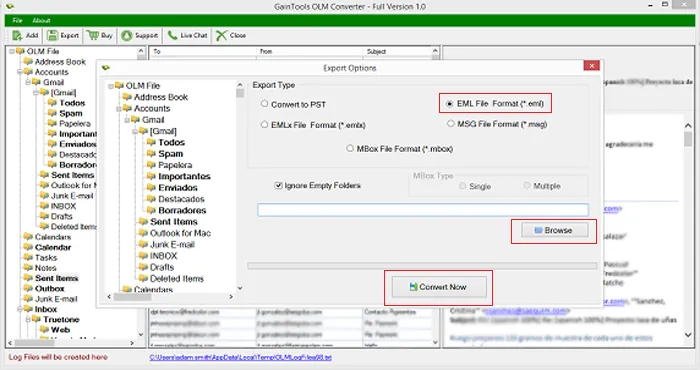This screenshot has width=700, height=370.
Task: Select Drafts folder in dialog tree
Action: (162, 267)
